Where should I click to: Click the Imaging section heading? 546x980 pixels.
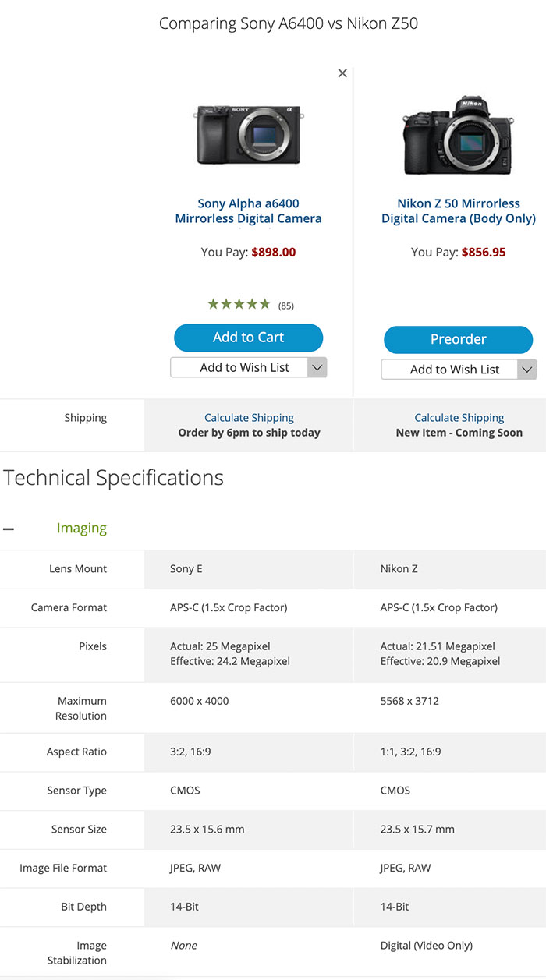point(82,529)
